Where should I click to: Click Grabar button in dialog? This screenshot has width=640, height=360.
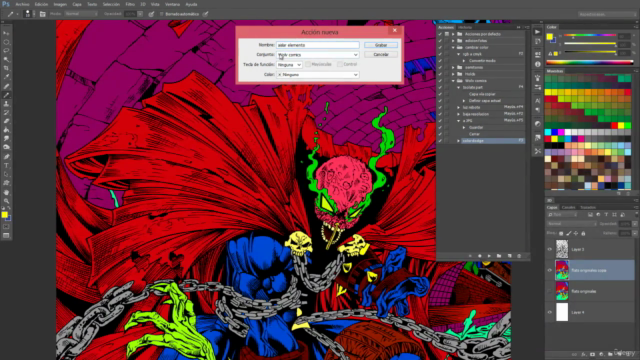tap(381, 45)
